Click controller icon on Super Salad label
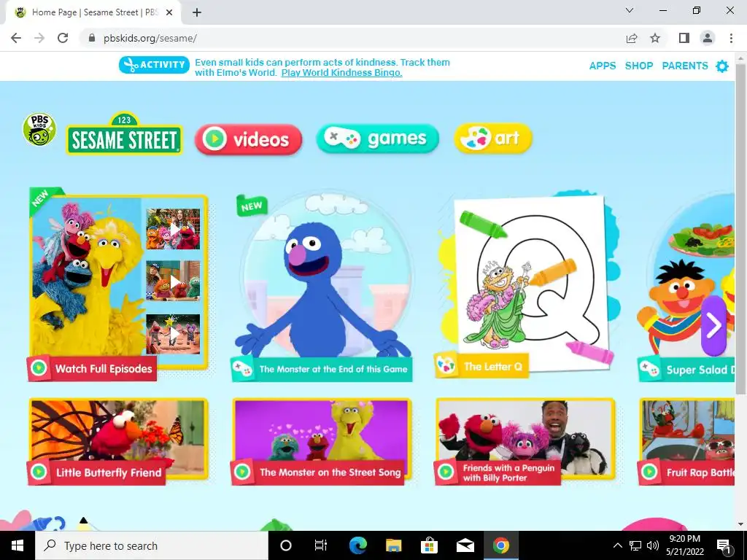 649,368
